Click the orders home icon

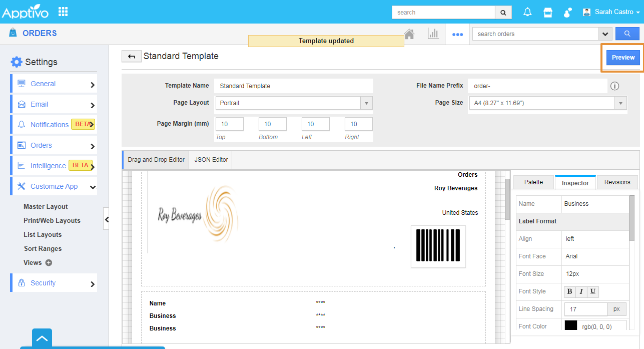pos(409,34)
